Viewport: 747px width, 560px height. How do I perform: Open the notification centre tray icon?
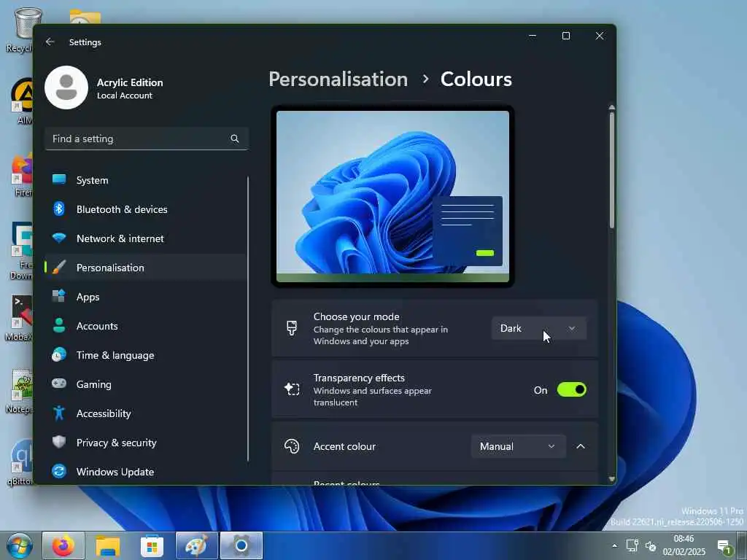[724, 547]
